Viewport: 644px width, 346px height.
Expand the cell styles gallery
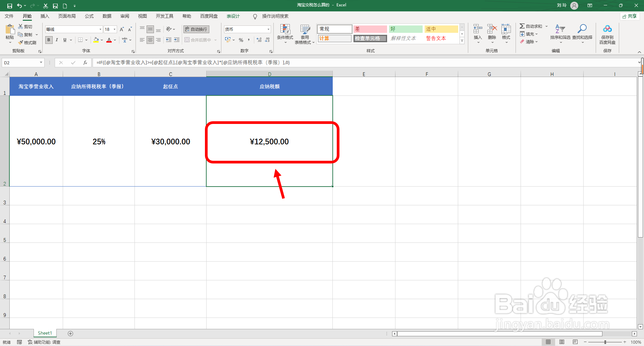[x=462, y=41]
